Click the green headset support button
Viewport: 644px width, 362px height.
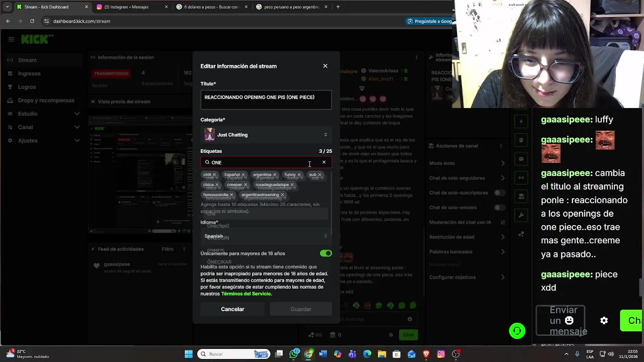pos(517,331)
